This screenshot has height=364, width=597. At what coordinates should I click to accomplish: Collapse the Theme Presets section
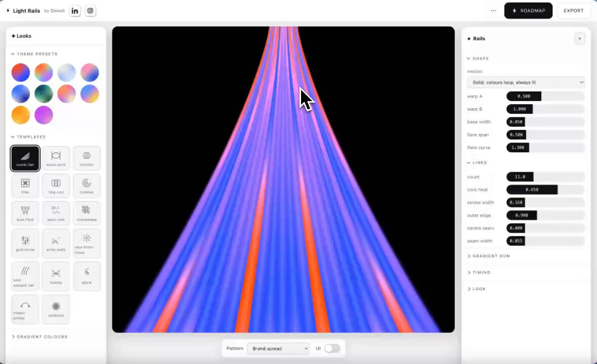34,54
